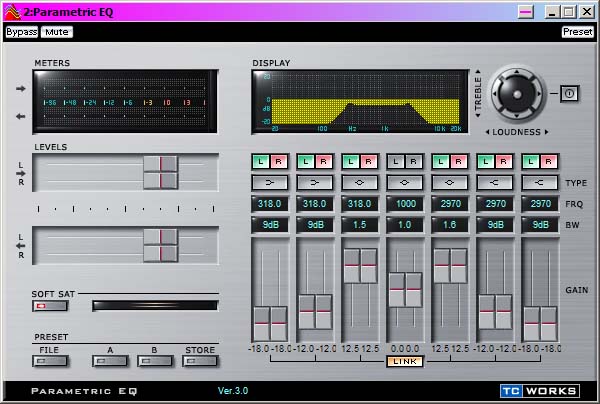Click the filter type icon of band 1
This screenshot has width=600, height=404.
click(x=270, y=183)
